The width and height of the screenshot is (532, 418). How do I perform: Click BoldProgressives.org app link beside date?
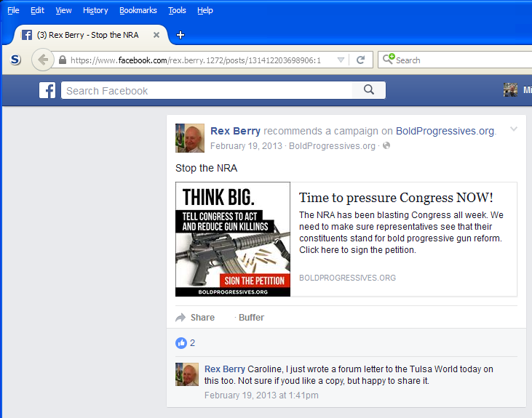(332, 146)
